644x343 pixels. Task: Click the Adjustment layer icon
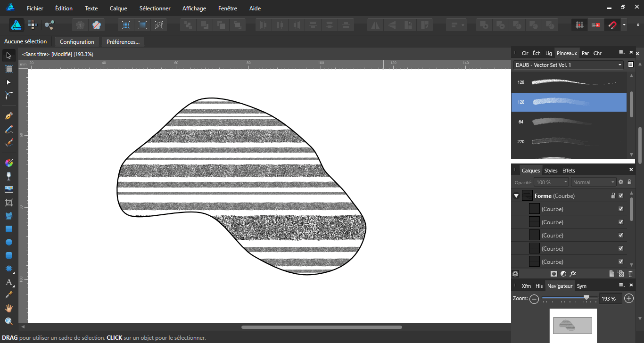(563, 274)
